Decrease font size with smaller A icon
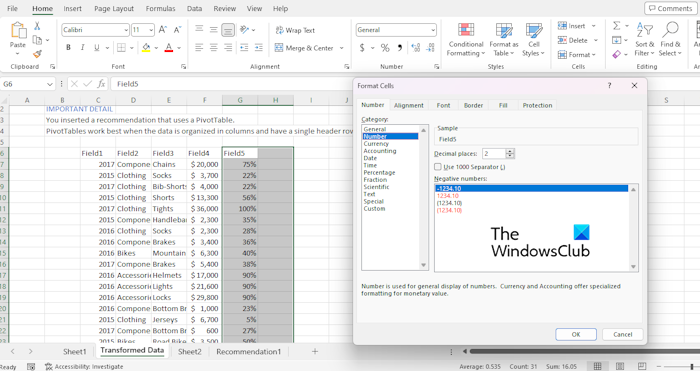This screenshot has height=371, width=700. point(177,30)
